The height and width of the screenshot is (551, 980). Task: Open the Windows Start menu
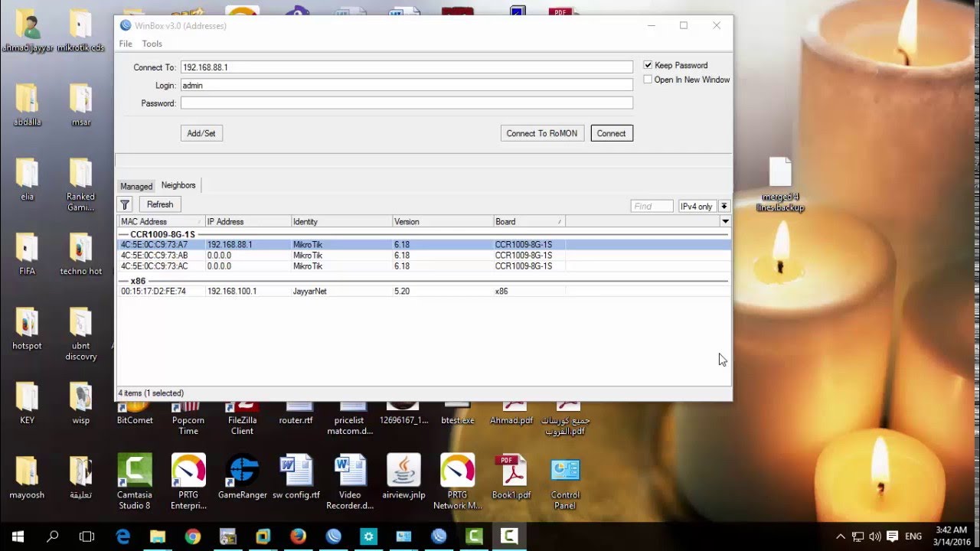click(x=18, y=536)
